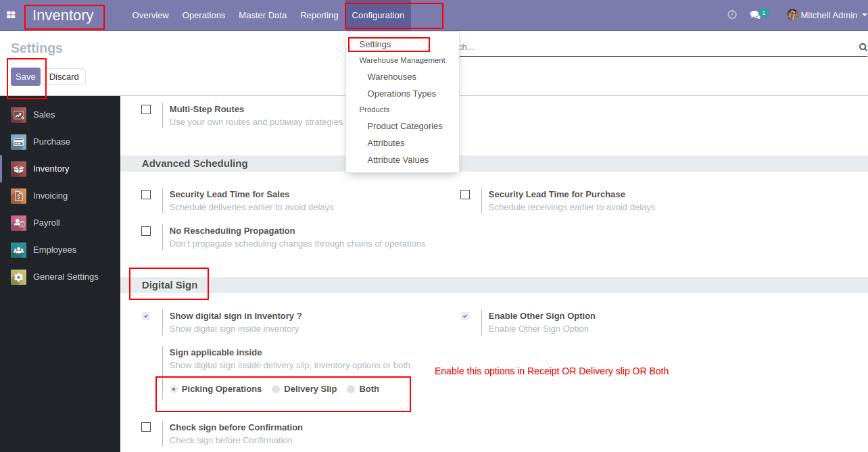This screenshot has width=868, height=452.
Task: Choose Settings in Configuration dropdown
Action: (x=375, y=45)
